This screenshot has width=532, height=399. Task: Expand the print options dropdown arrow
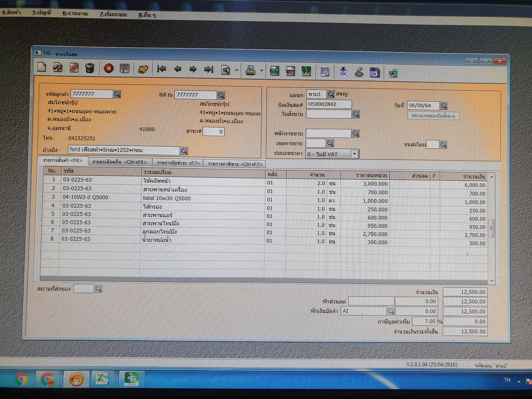click(x=261, y=71)
